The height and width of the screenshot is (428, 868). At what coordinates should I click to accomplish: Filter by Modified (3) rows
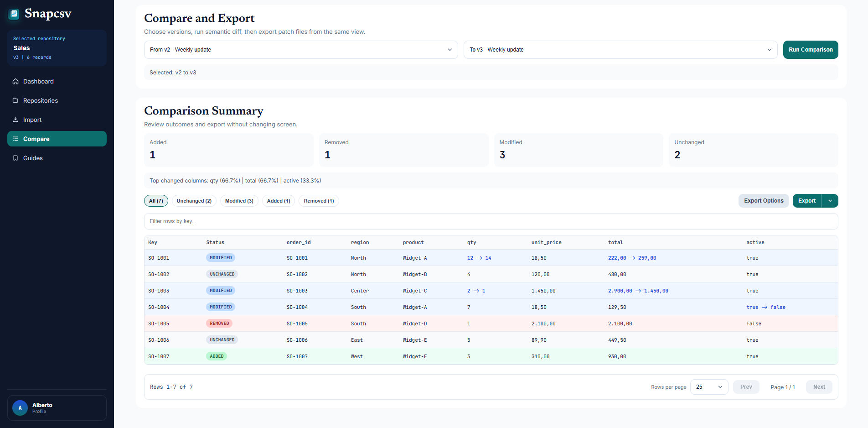pyautogui.click(x=239, y=201)
